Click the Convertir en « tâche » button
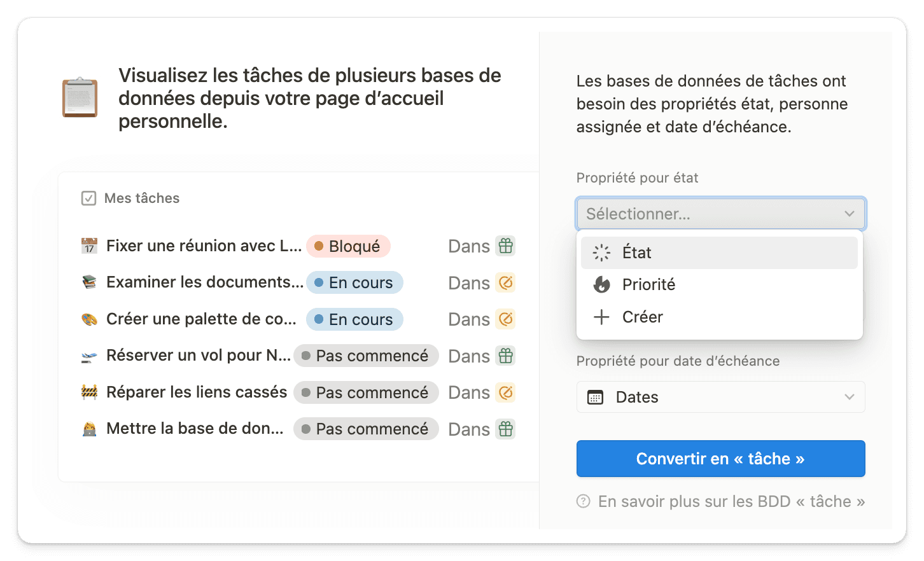This screenshot has width=924, height=561. coord(720,459)
